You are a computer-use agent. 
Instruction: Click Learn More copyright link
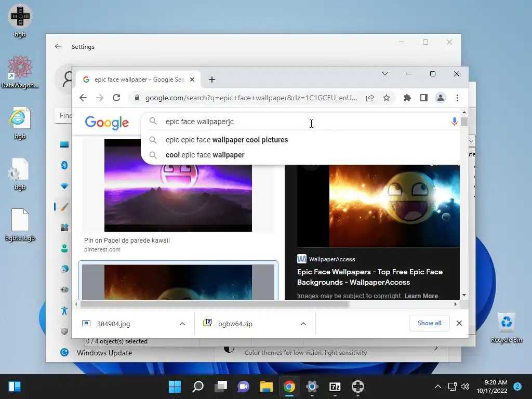click(421, 296)
